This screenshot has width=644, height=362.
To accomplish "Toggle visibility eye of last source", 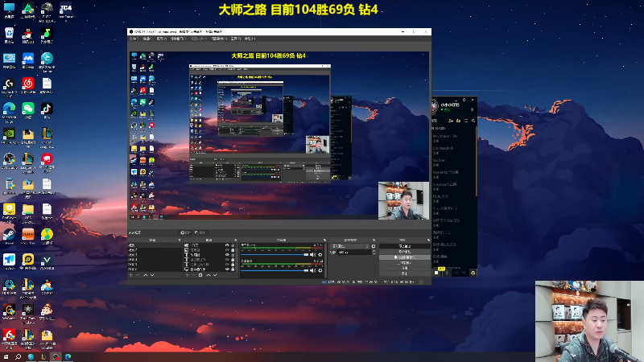I will click(x=227, y=269).
